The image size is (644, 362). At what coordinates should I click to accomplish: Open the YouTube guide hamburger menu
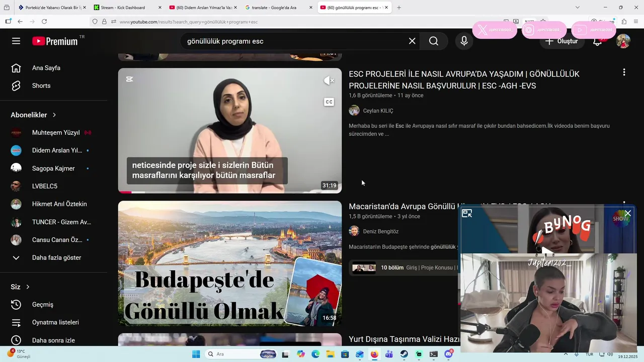pyautogui.click(x=16, y=41)
